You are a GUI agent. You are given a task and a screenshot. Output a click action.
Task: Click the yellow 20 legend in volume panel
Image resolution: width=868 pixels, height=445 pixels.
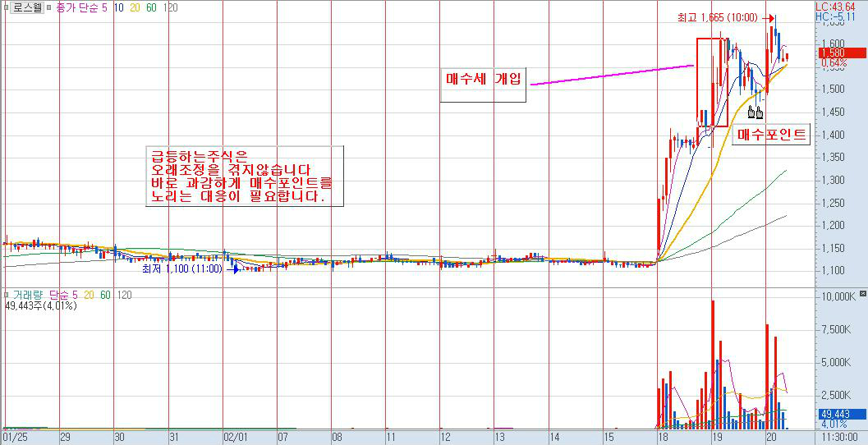point(89,295)
